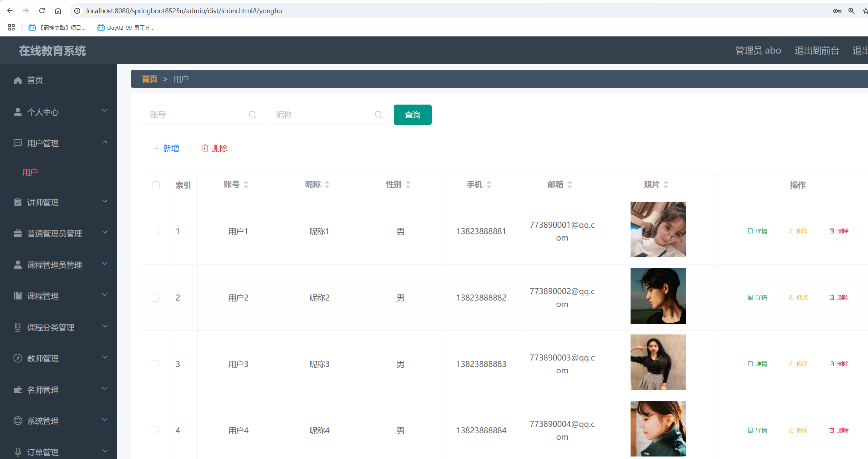Click the 修改 edit icon for 用户2
The height and width of the screenshot is (459, 868).
(791, 297)
